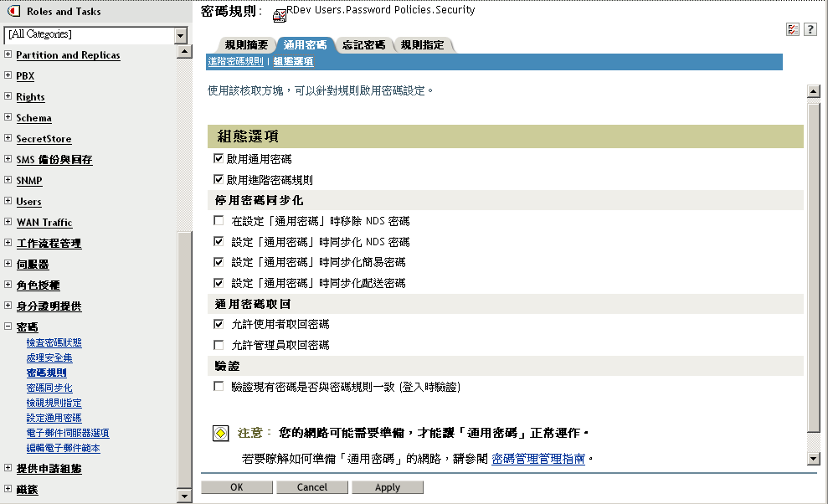Select the 通用密碼 tab

tap(305, 45)
